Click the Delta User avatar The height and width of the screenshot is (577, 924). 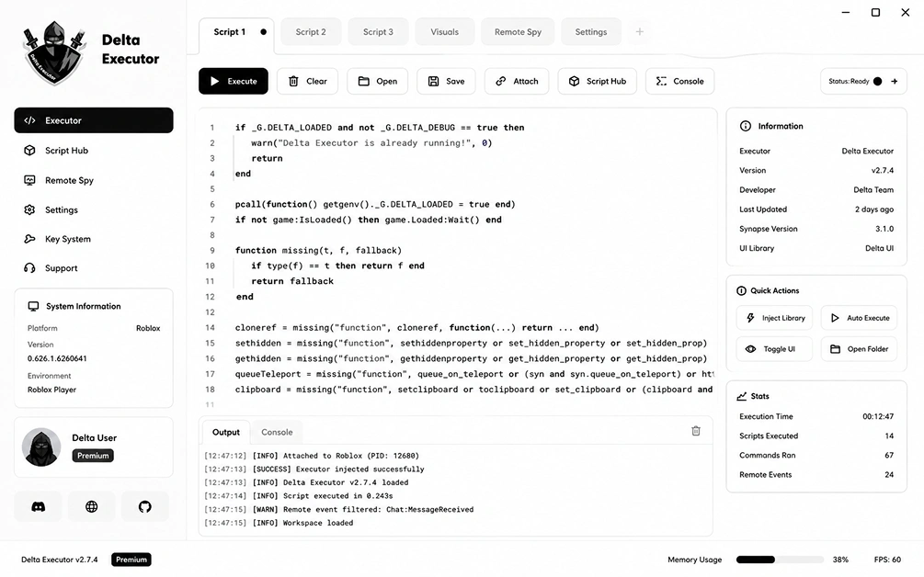pyautogui.click(x=41, y=447)
